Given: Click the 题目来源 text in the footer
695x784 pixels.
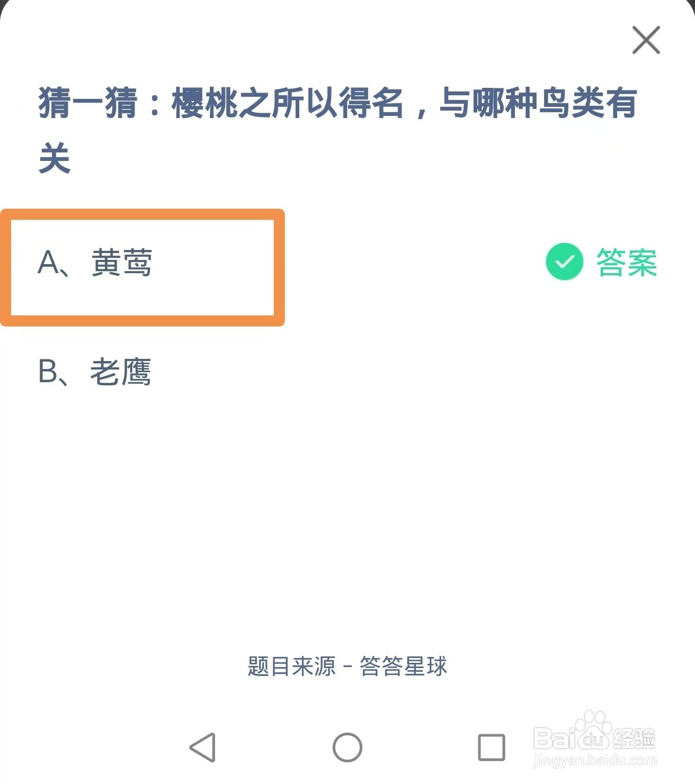Looking at the screenshot, I should pyautogui.click(x=291, y=666).
